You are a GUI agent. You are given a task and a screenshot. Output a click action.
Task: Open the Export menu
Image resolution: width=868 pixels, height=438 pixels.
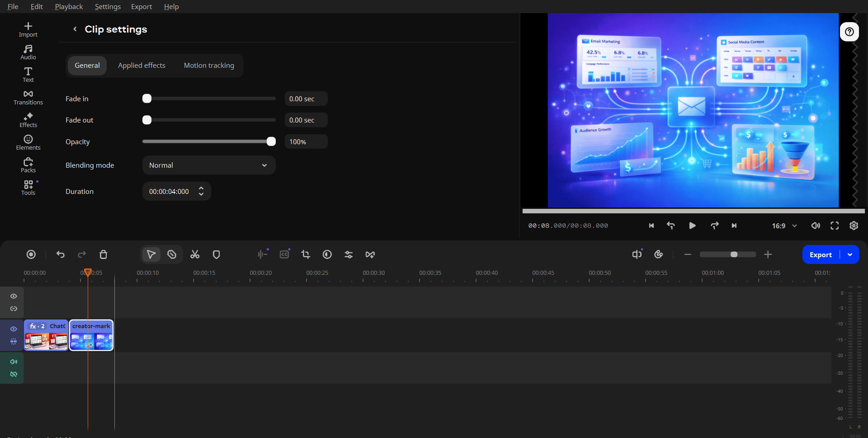[x=142, y=6]
